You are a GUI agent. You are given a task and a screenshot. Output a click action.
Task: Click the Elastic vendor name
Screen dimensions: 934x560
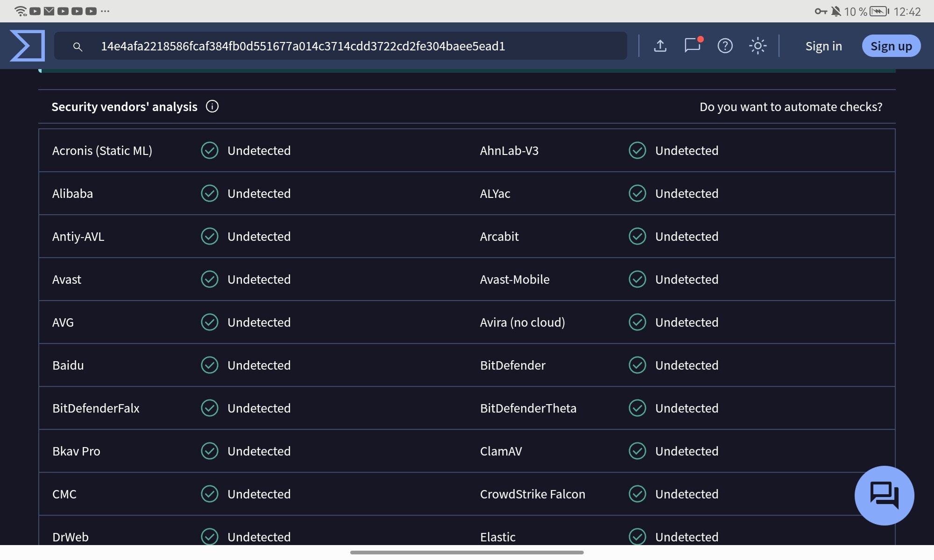tap(498, 537)
